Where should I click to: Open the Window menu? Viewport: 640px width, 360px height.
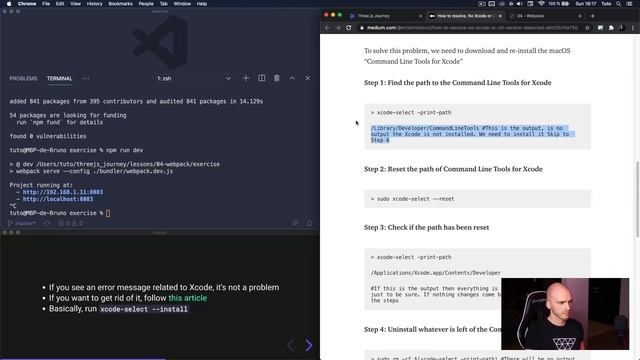(182, 4)
